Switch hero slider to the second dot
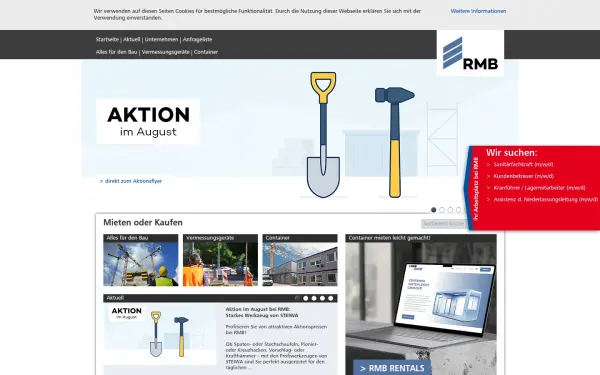The width and height of the screenshot is (600, 375). 442,210
